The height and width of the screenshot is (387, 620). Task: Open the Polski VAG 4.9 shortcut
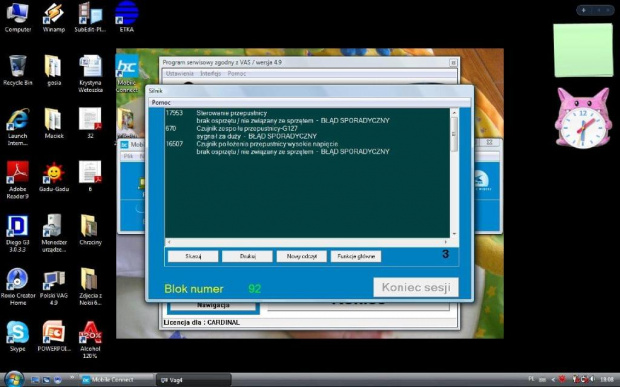point(53,287)
